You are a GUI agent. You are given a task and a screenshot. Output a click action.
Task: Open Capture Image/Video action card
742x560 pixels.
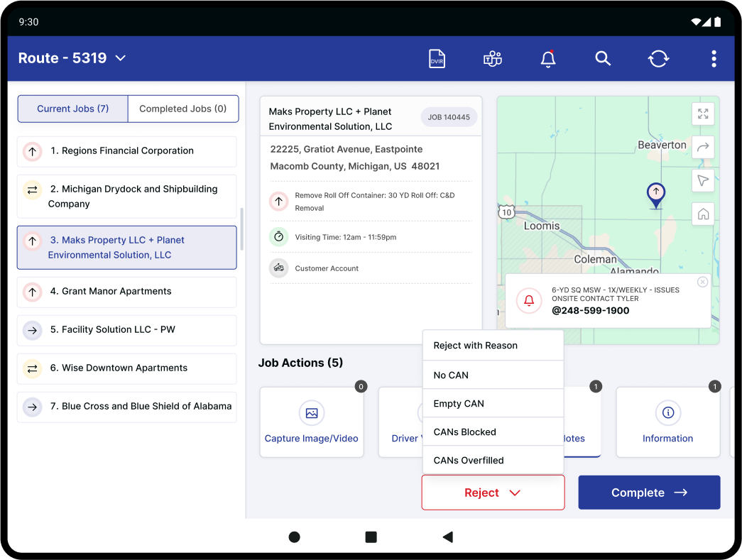click(312, 422)
